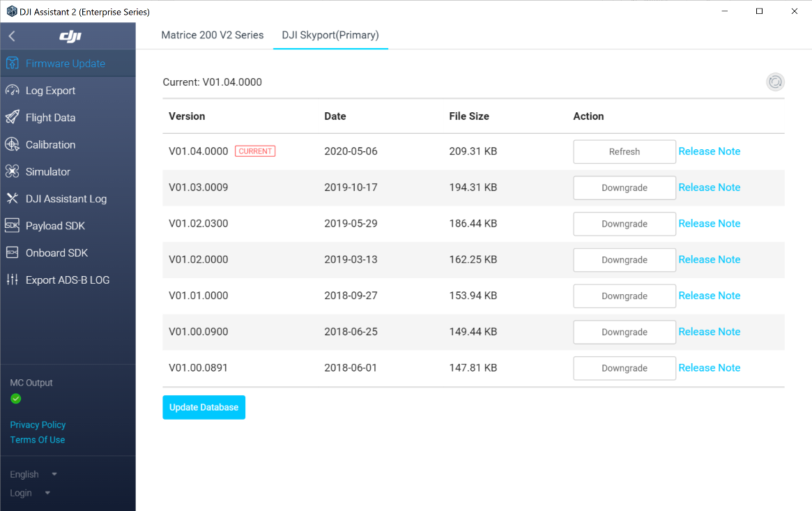Image resolution: width=812 pixels, height=511 pixels.
Task: Downgrade to V01.03.0009
Action: (624, 188)
